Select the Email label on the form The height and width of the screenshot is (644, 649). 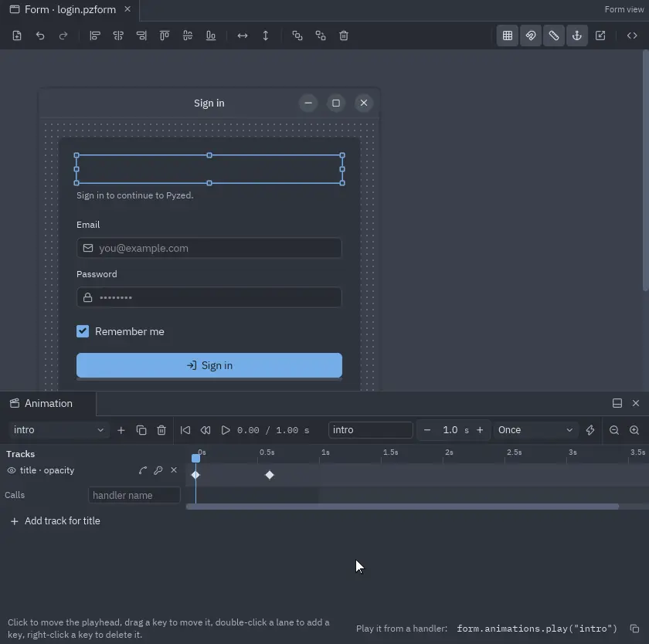[88, 225]
